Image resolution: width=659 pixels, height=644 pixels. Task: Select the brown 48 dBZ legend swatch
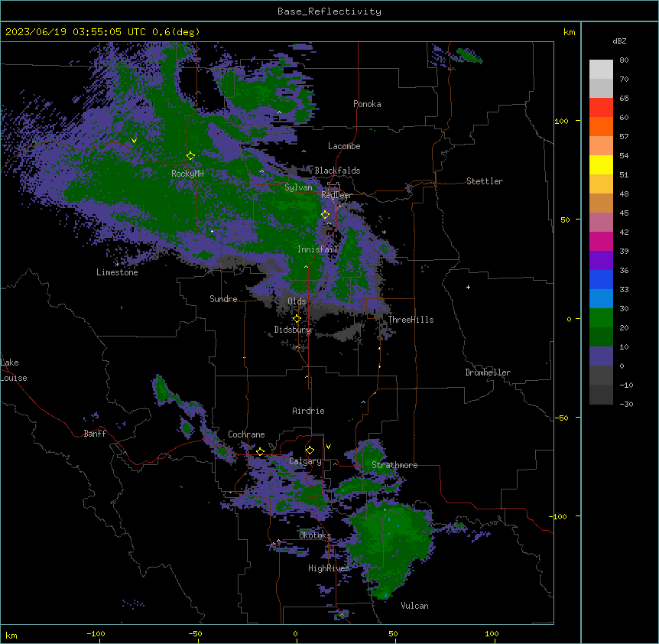601,203
